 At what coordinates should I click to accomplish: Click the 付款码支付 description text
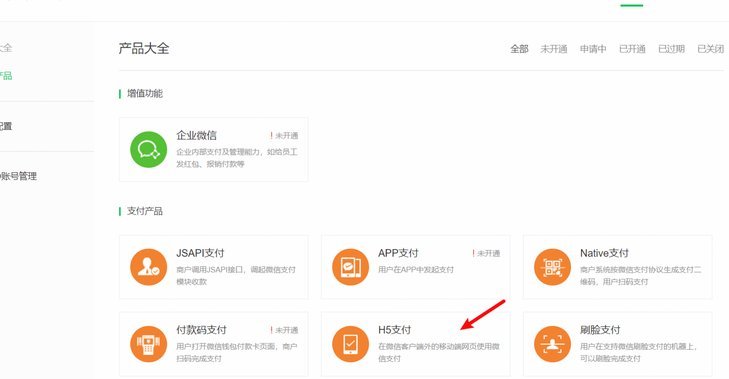[x=237, y=352]
